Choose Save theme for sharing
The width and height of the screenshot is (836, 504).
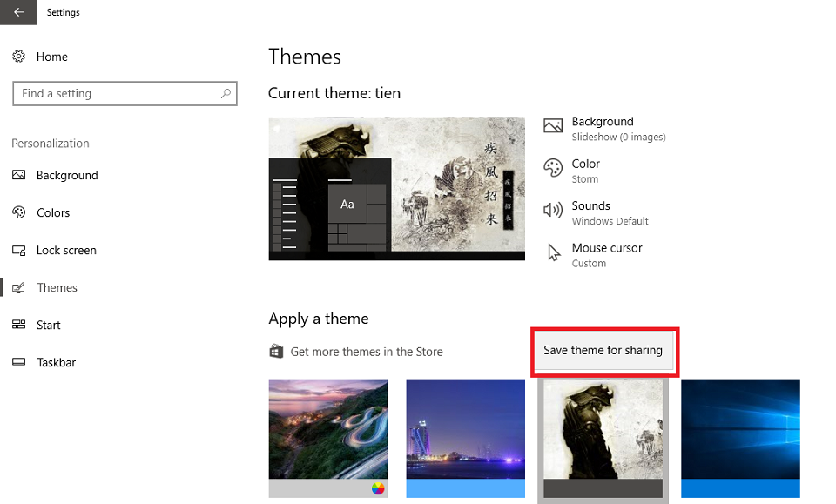603,350
